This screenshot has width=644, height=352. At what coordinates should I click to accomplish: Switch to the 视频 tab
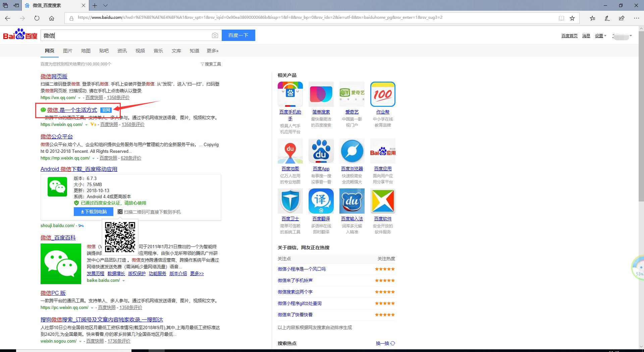[x=140, y=50]
